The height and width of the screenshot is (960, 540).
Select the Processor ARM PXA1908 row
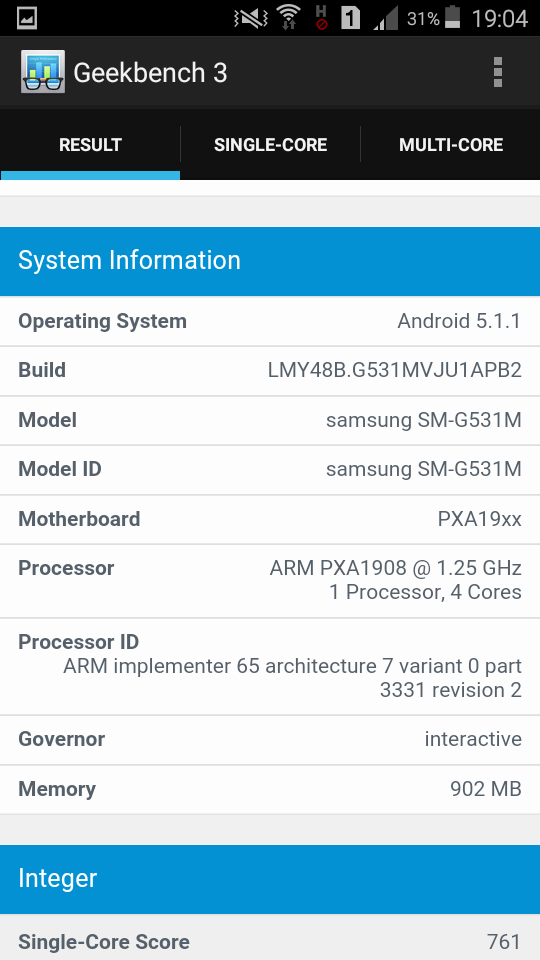click(270, 580)
